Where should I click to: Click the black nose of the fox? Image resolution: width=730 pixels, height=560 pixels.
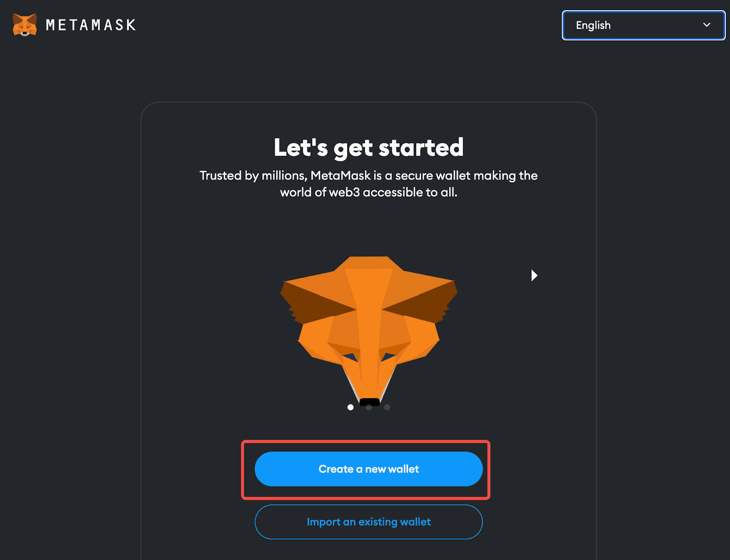(370, 402)
